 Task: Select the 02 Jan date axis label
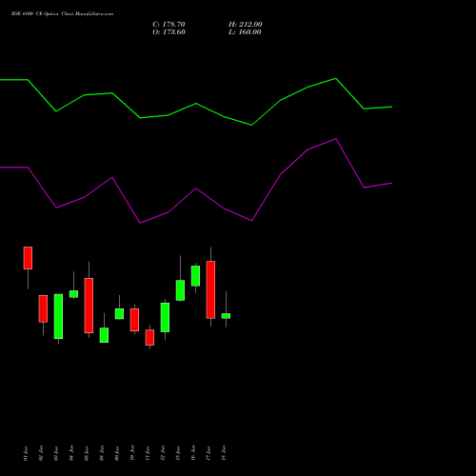coord(41,453)
